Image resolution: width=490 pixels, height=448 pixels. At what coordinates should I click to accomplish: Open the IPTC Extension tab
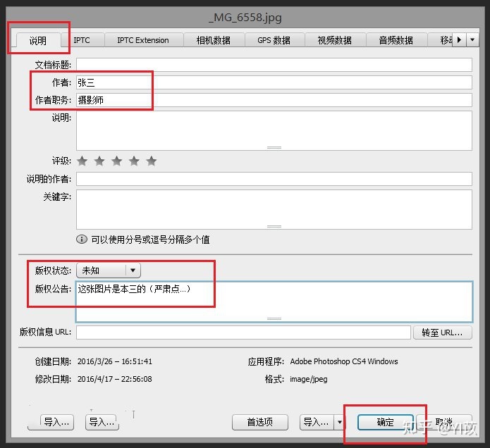click(143, 40)
